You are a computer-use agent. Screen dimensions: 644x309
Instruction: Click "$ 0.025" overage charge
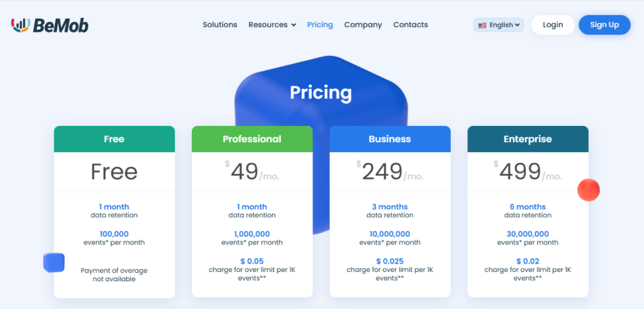pos(390,261)
